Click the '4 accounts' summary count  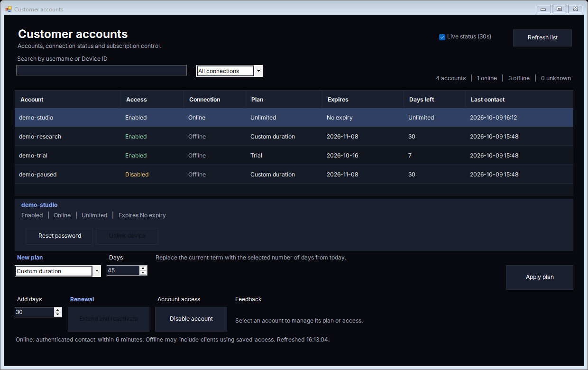[451, 78]
